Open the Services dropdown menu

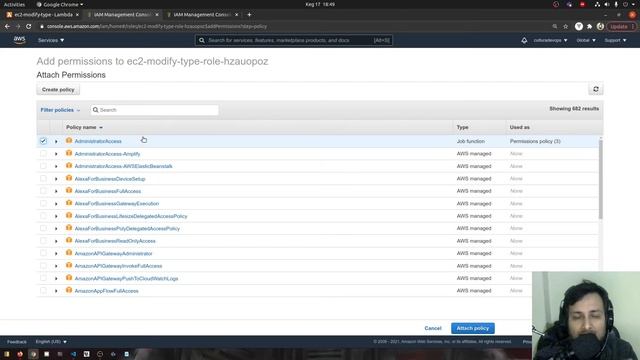(x=51, y=40)
